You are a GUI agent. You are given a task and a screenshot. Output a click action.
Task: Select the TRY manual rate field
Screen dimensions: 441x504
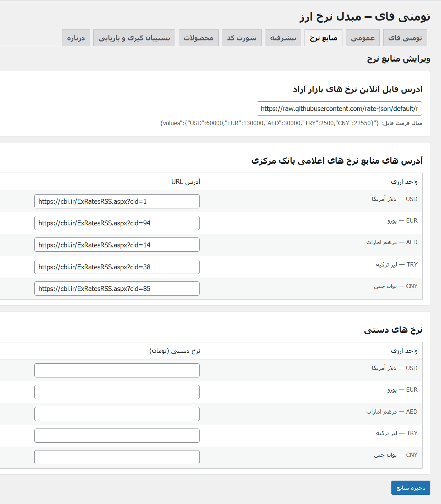point(117,435)
